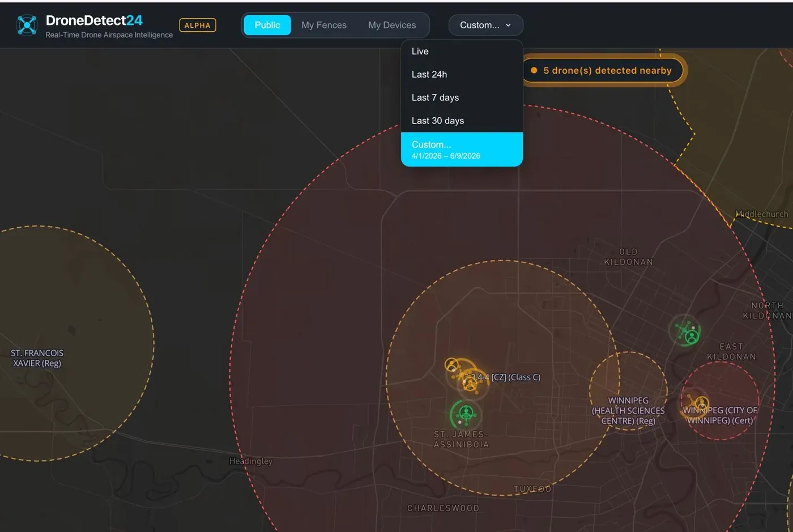Click the TUXEDO district label

coord(532,489)
